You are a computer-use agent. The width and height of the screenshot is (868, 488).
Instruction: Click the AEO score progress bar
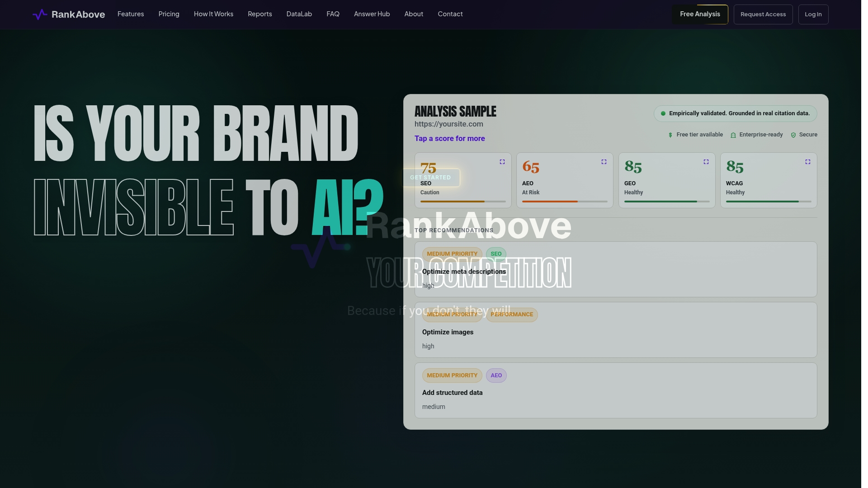565,202
